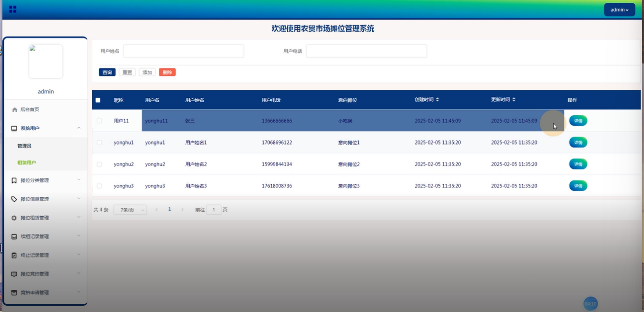The image size is (644, 312).
Task: Click the 张三 name cell
Action: point(190,121)
